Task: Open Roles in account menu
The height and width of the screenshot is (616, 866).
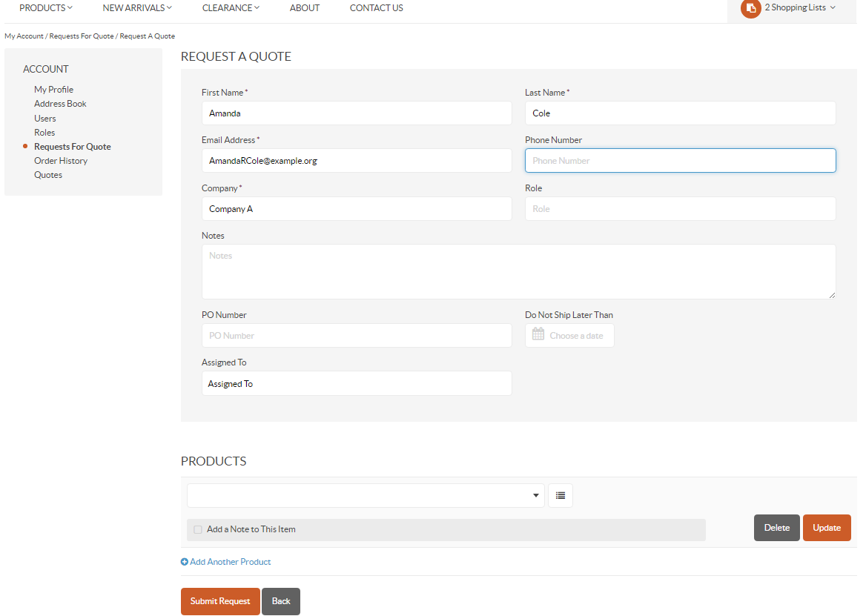Action: [x=44, y=133]
